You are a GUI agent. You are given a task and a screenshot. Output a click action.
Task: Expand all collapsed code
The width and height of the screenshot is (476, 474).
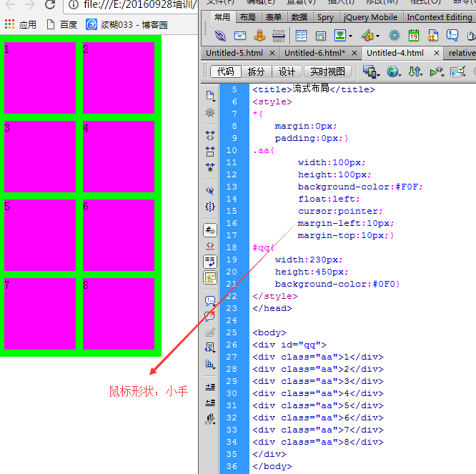[209, 167]
